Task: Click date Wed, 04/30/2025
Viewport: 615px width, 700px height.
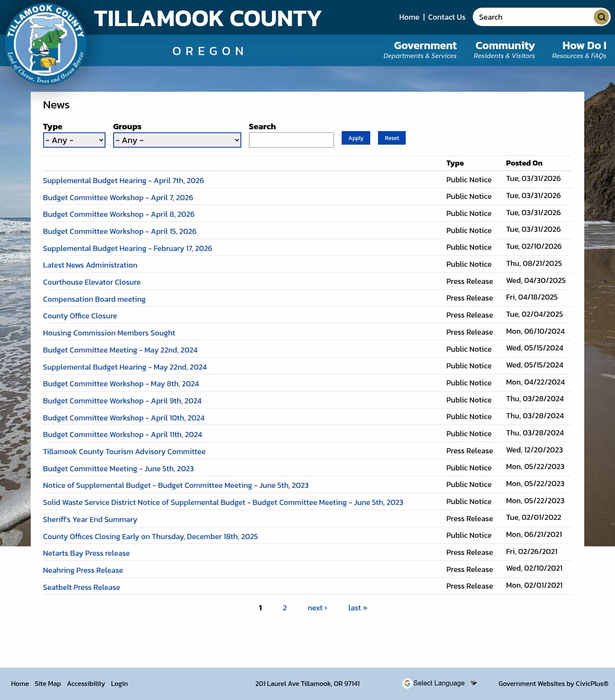Action: click(536, 280)
